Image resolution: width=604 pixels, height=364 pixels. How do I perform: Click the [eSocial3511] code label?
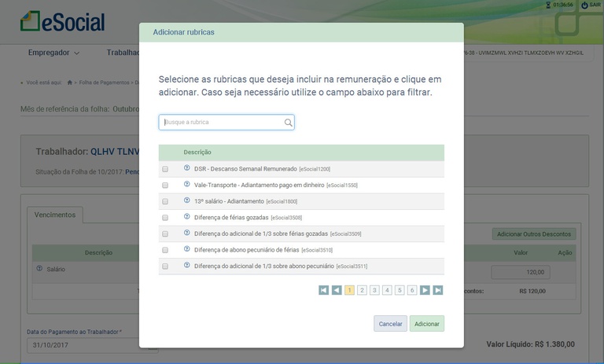coord(352,267)
